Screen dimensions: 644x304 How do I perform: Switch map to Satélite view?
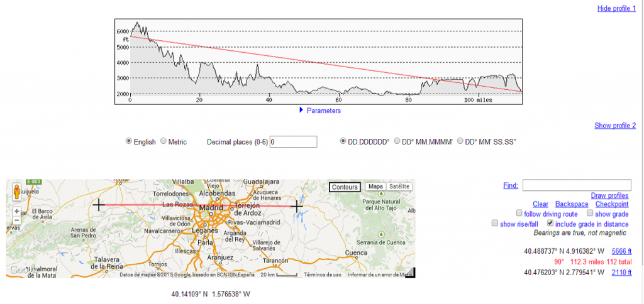tap(399, 187)
